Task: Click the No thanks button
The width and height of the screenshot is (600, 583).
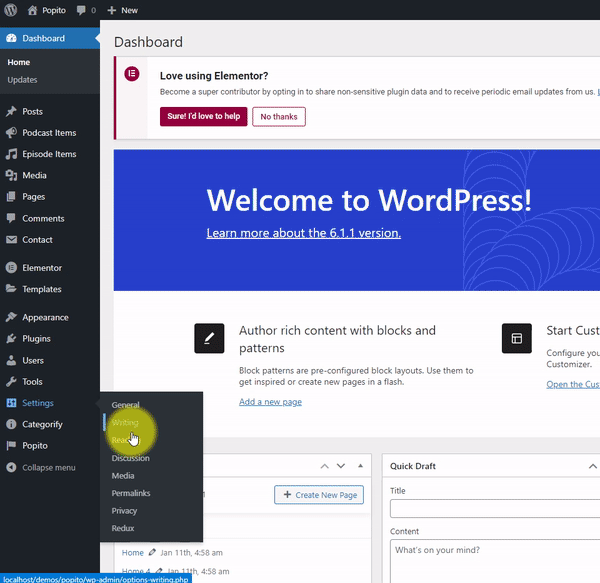Action: coord(279,117)
